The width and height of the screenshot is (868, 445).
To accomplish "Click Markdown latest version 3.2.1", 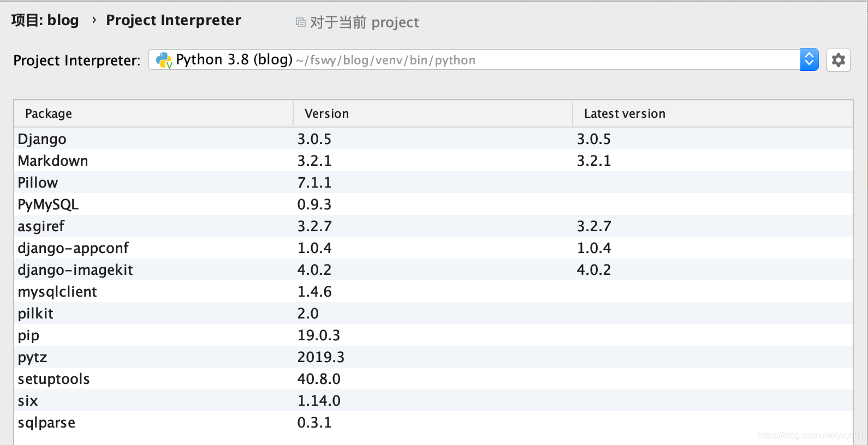I will (x=594, y=161).
